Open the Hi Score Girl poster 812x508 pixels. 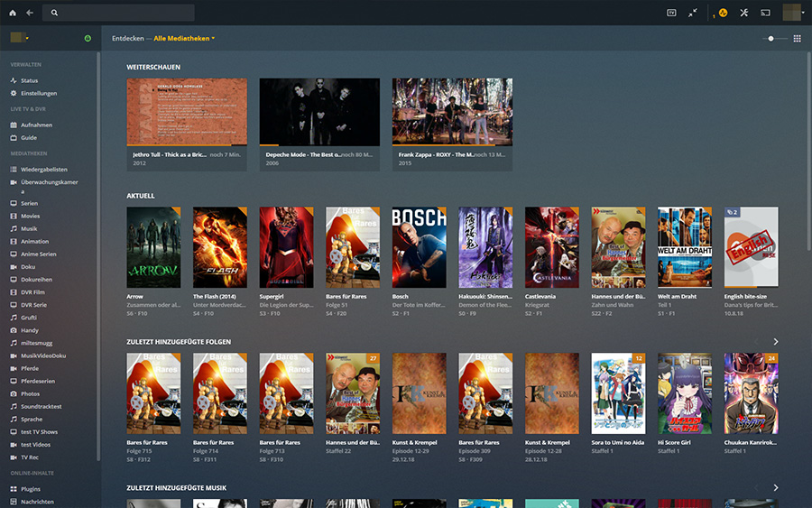(685, 393)
